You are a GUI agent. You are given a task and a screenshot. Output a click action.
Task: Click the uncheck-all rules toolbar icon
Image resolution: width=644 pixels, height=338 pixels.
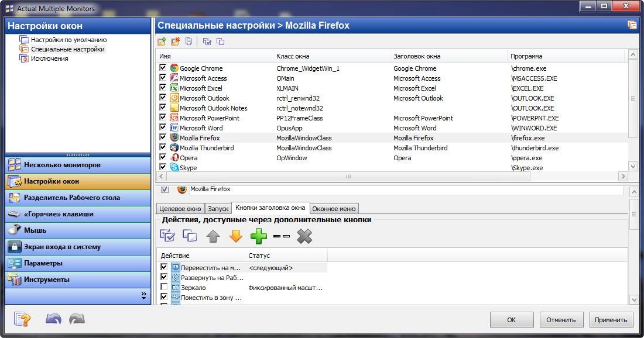pyautogui.click(x=221, y=42)
